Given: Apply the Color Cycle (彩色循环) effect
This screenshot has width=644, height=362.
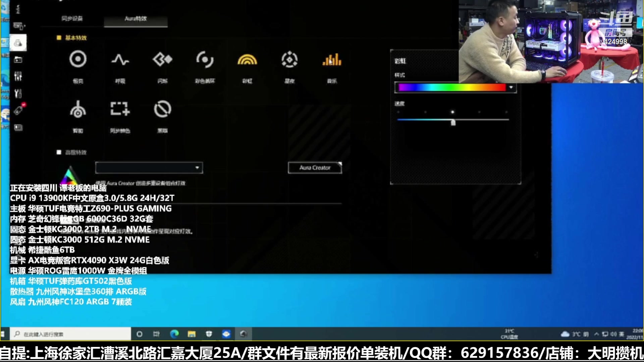Looking at the screenshot, I should tap(205, 60).
